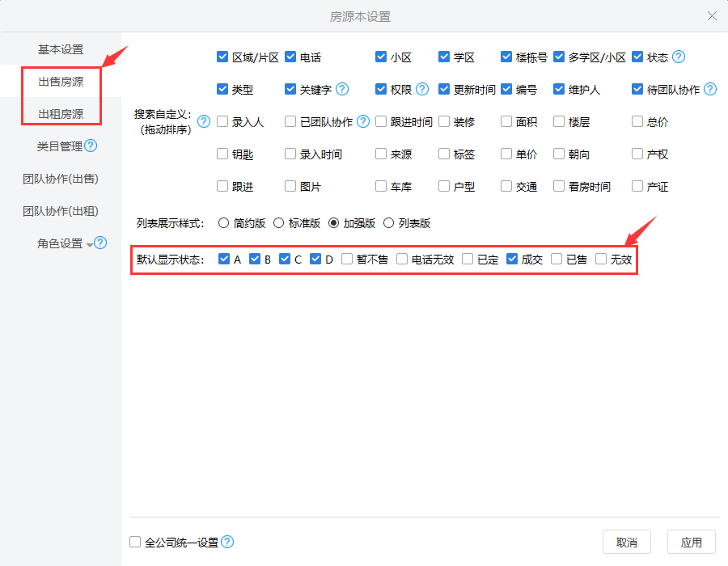Check 已售 default status
728x566 pixels.
[x=557, y=259]
